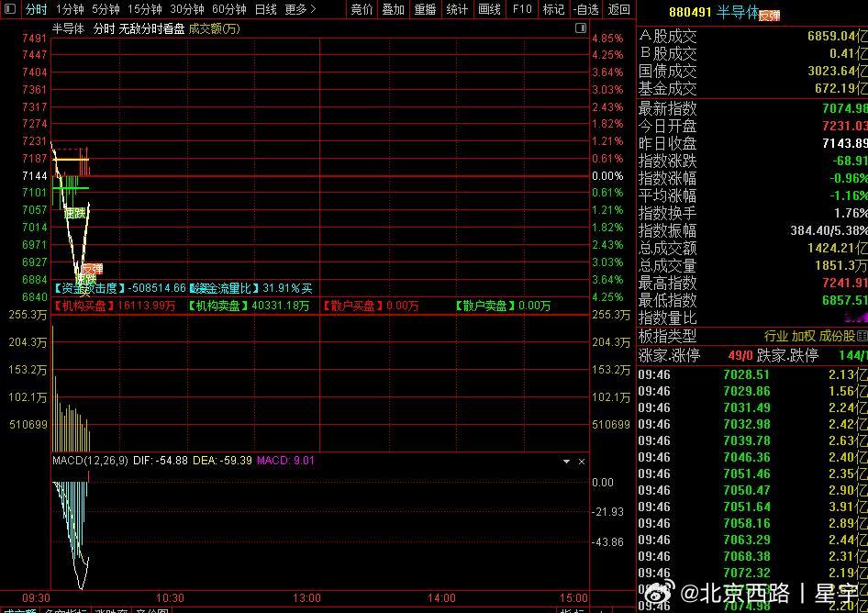Expand the 更多 periods menu
Screen dimensions: 868x613
[x=300, y=9]
